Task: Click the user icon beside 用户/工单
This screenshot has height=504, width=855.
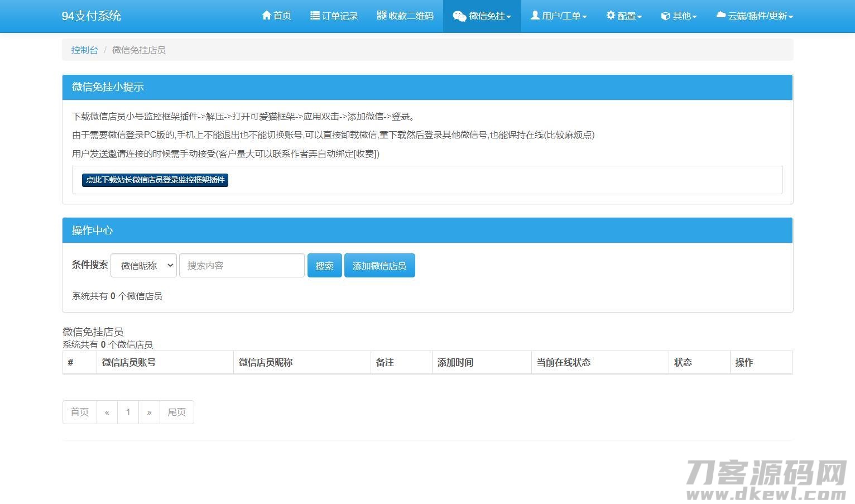Action: [x=535, y=16]
